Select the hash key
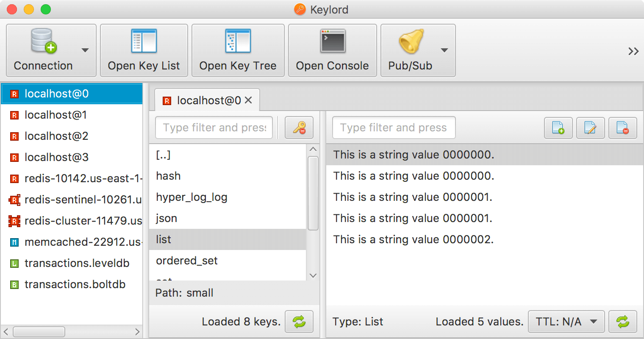Image resolution: width=644 pixels, height=339 pixels. pyautogui.click(x=228, y=176)
